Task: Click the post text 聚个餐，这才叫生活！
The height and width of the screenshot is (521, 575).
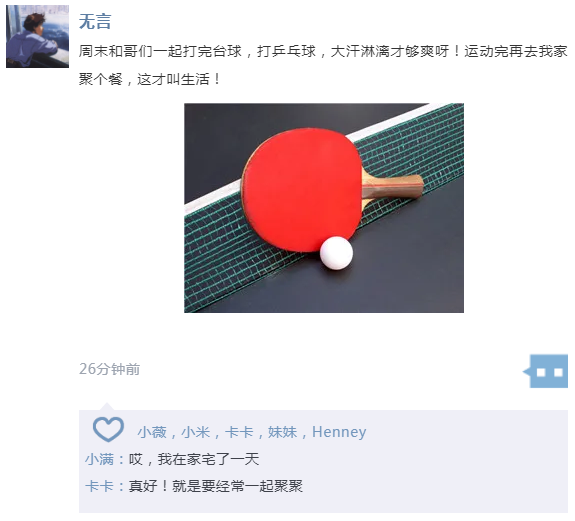Action: coord(150,79)
